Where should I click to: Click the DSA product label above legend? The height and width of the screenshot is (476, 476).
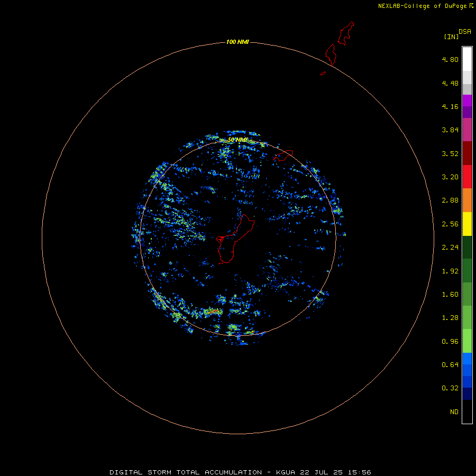tap(465, 31)
